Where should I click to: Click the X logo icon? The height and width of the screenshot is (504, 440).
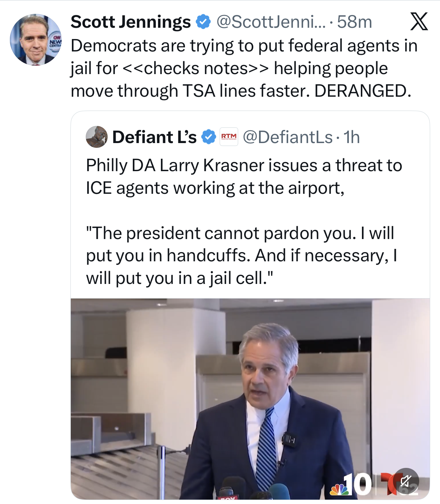pos(419,22)
